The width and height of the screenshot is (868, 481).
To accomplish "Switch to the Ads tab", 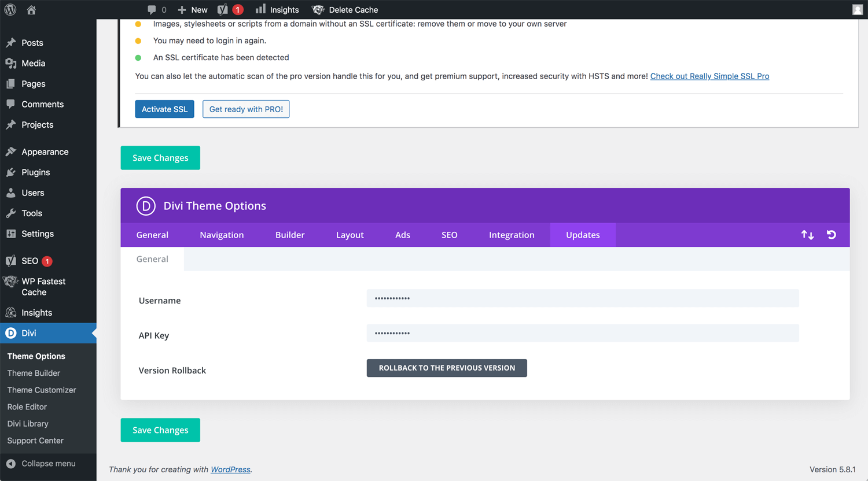I will pos(403,235).
